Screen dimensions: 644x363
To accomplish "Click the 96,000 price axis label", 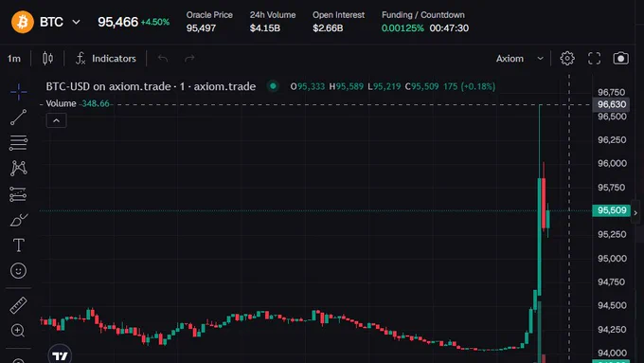I will (612, 163).
